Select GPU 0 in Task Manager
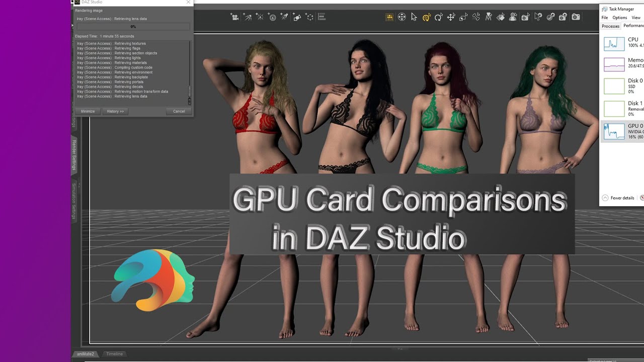 tap(623, 131)
